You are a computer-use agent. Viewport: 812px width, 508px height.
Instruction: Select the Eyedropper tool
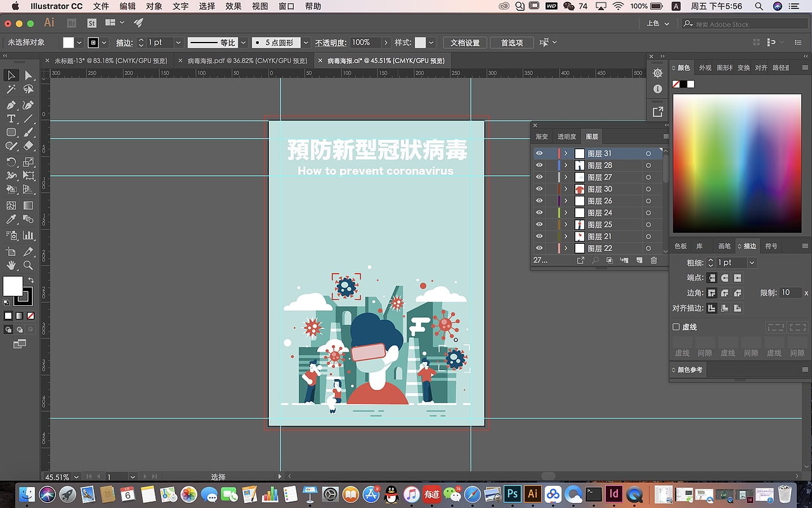pos(11,220)
